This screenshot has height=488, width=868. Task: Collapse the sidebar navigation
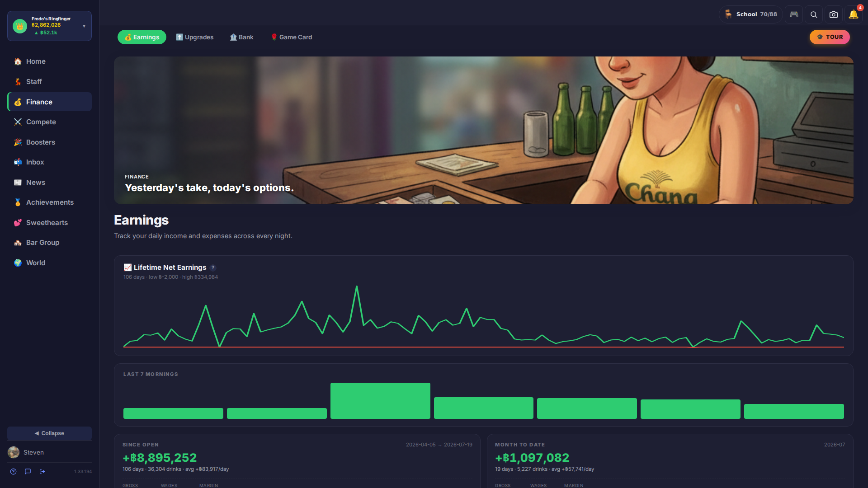pyautogui.click(x=49, y=433)
